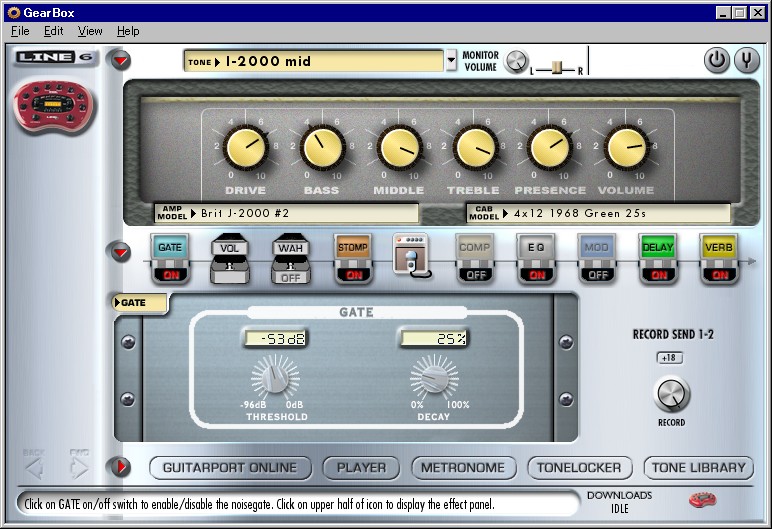Open the GATE effect panel icon
Viewport: 772px width, 529px height.
170,247
